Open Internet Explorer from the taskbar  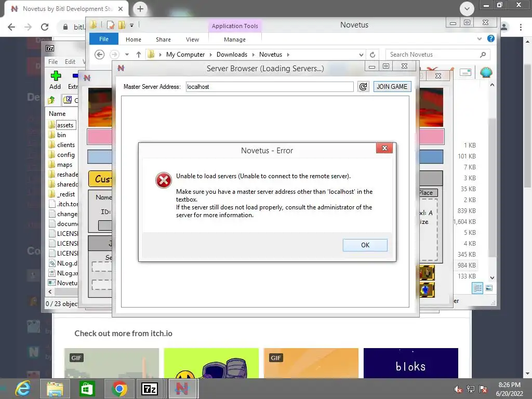coord(23,389)
